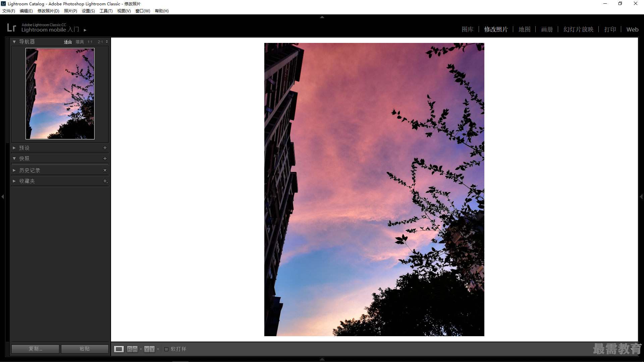Screen dimensions: 644x362
Task: Open the 图库 Library module
Action: (x=468, y=29)
